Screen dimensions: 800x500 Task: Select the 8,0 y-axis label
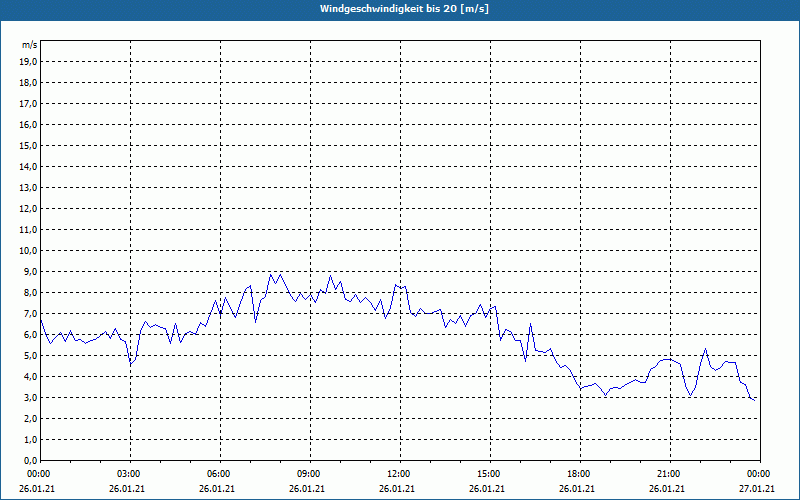click(30, 292)
